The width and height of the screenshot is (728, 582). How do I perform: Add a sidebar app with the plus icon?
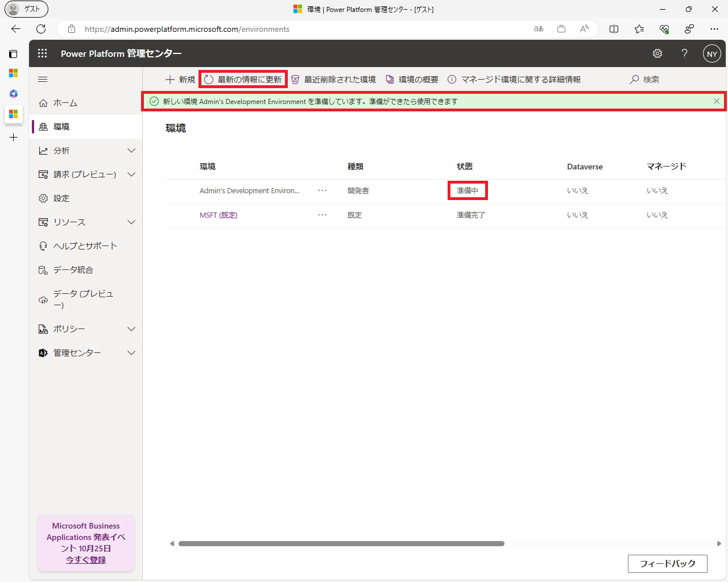point(13,138)
